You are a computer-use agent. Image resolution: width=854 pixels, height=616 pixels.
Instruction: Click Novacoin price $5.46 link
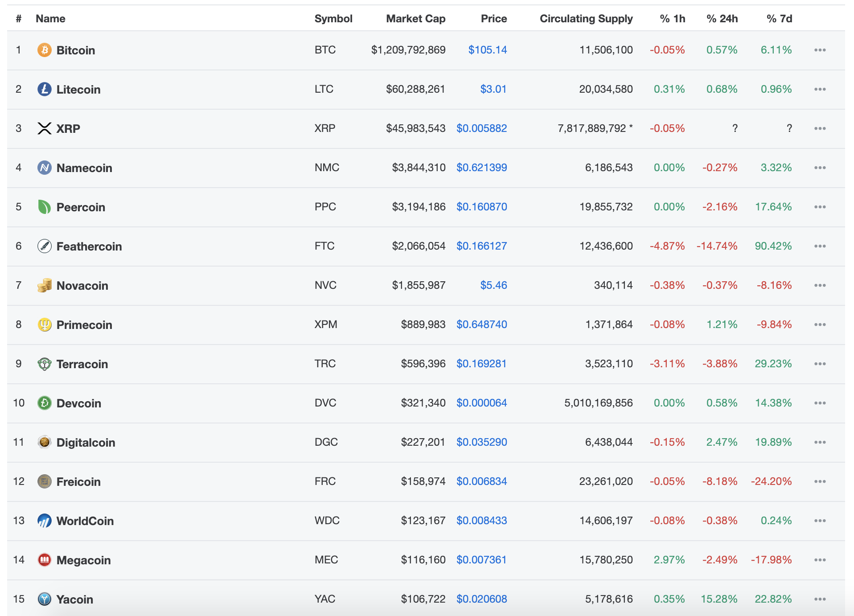pyautogui.click(x=494, y=285)
